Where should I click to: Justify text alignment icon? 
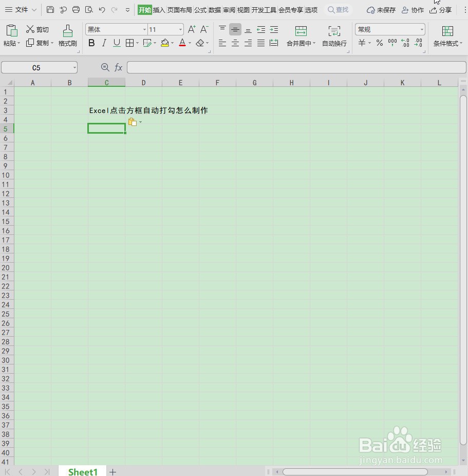pyautogui.click(x=261, y=43)
